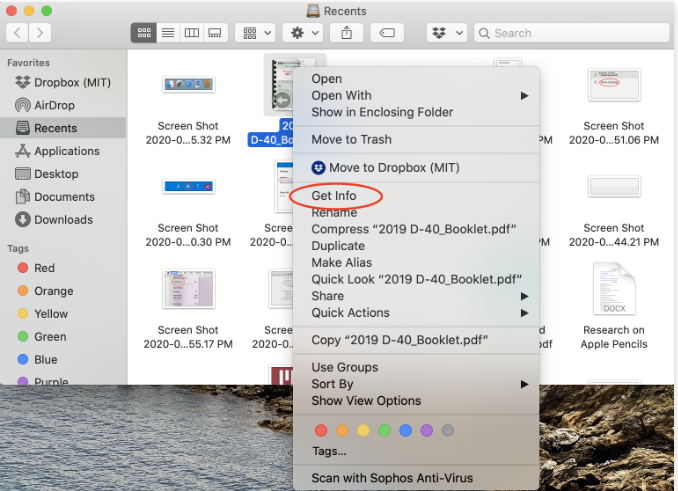Open the gear Action menu
The height and width of the screenshot is (491, 678).
303,33
